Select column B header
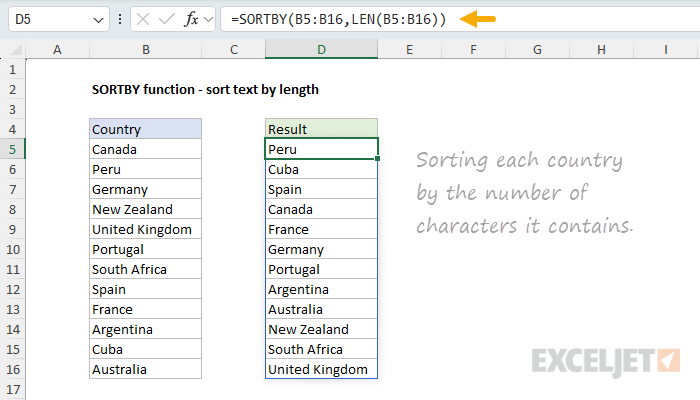The width and height of the screenshot is (700, 400). coord(146,49)
